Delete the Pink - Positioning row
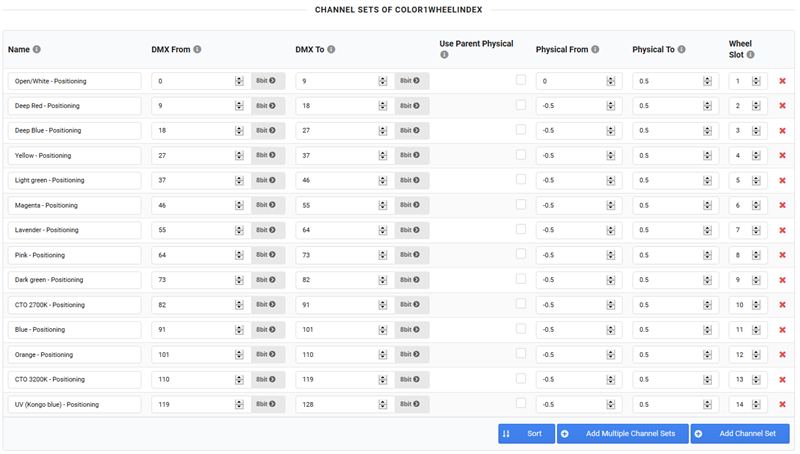 tap(782, 255)
